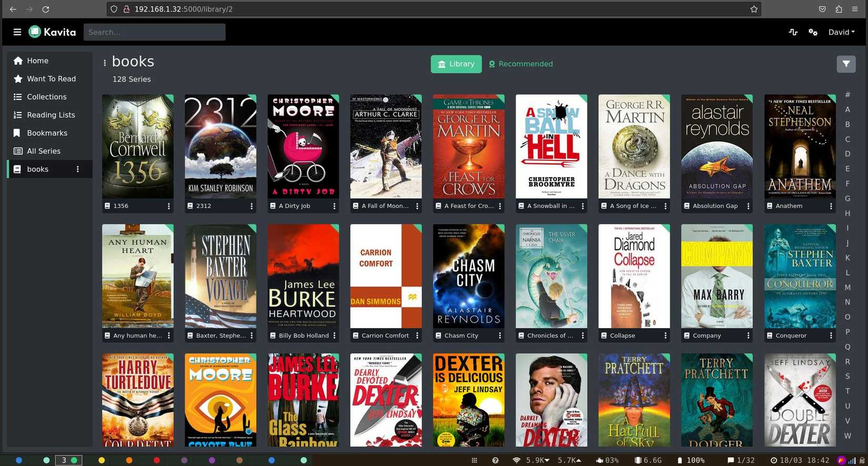868x466 pixels.
Task: Open actions menu for Company
Action: click(x=748, y=336)
